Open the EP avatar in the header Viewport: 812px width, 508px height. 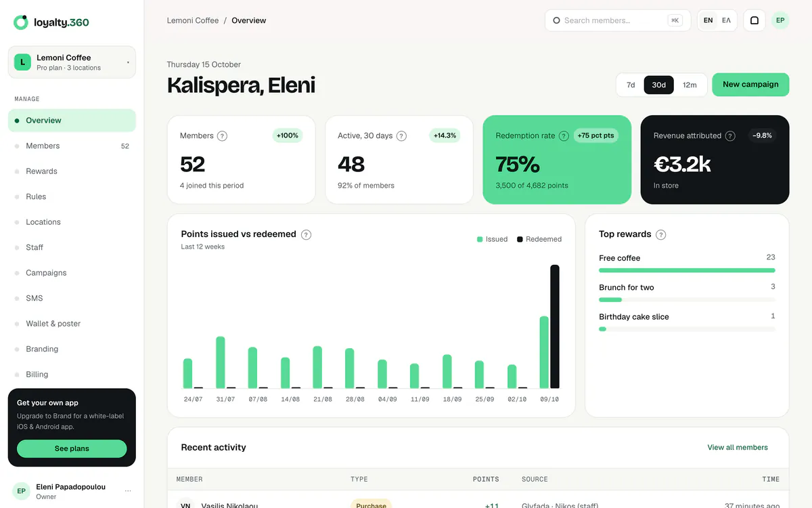[780, 20]
